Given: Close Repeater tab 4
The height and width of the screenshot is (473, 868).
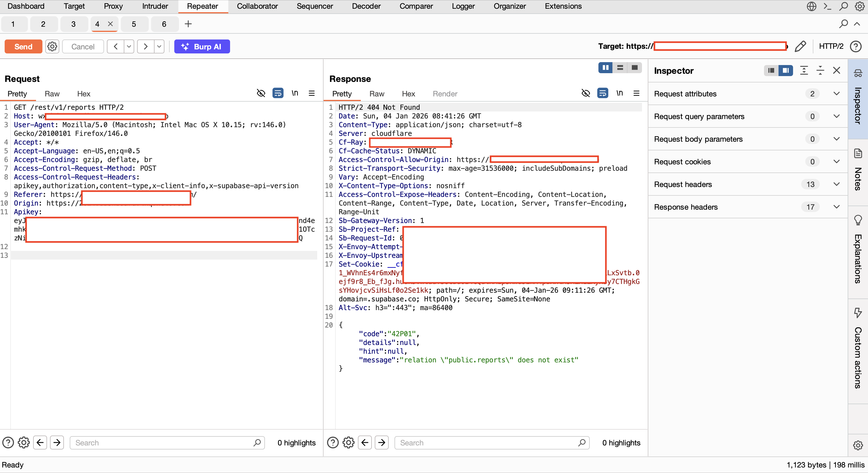Looking at the screenshot, I should click(x=110, y=24).
